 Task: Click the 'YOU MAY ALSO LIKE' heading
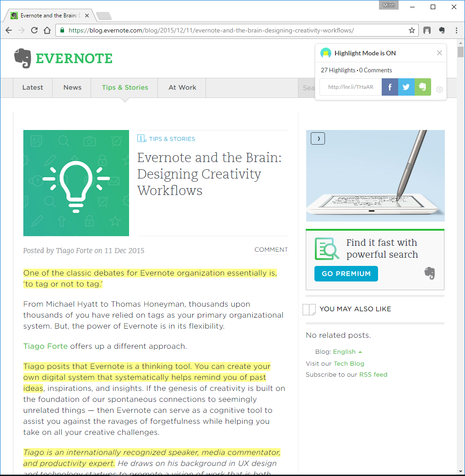355,309
